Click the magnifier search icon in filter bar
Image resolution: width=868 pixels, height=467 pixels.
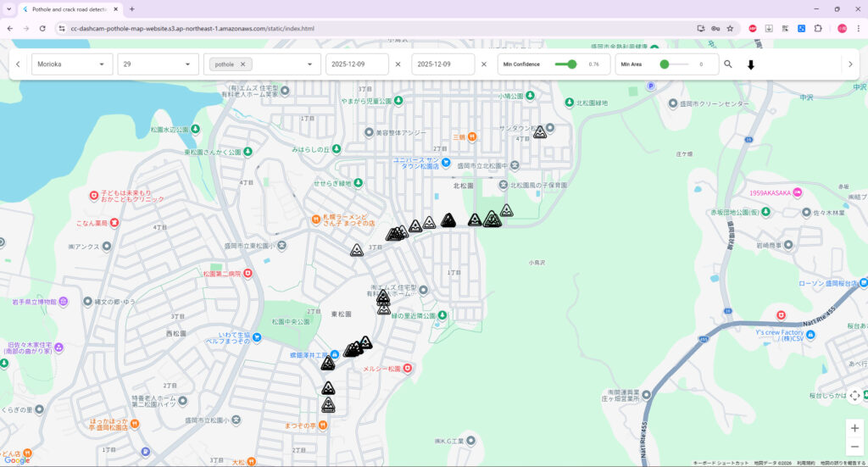tap(727, 64)
